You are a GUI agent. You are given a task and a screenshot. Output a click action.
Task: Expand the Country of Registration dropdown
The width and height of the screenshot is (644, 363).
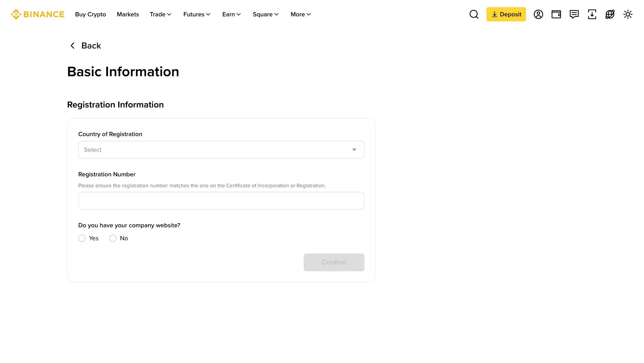tap(221, 150)
